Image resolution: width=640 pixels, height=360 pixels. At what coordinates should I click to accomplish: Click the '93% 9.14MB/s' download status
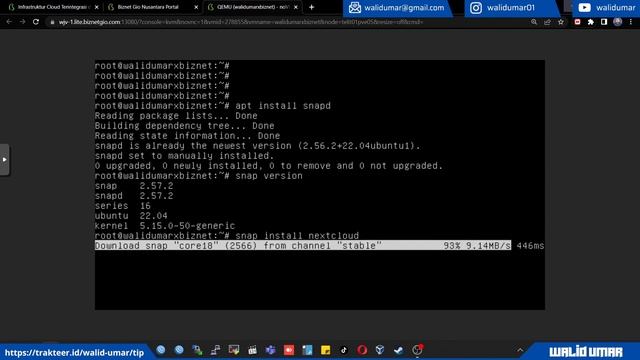[477, 246]
